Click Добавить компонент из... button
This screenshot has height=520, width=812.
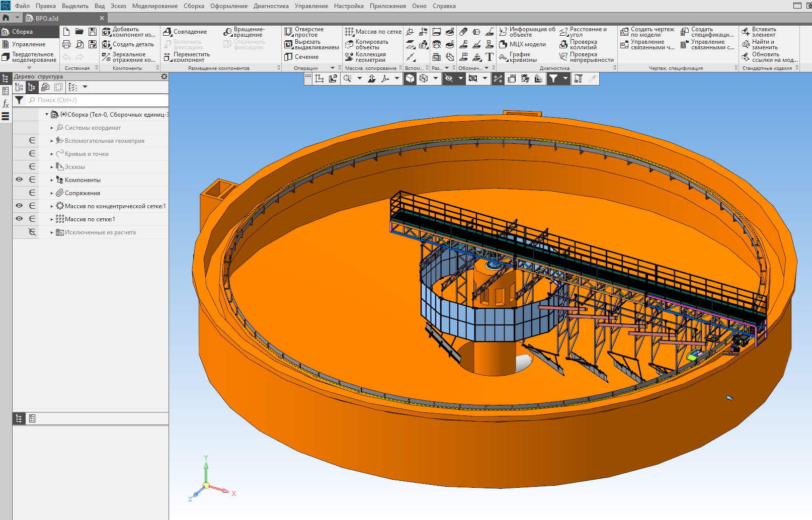129,32
